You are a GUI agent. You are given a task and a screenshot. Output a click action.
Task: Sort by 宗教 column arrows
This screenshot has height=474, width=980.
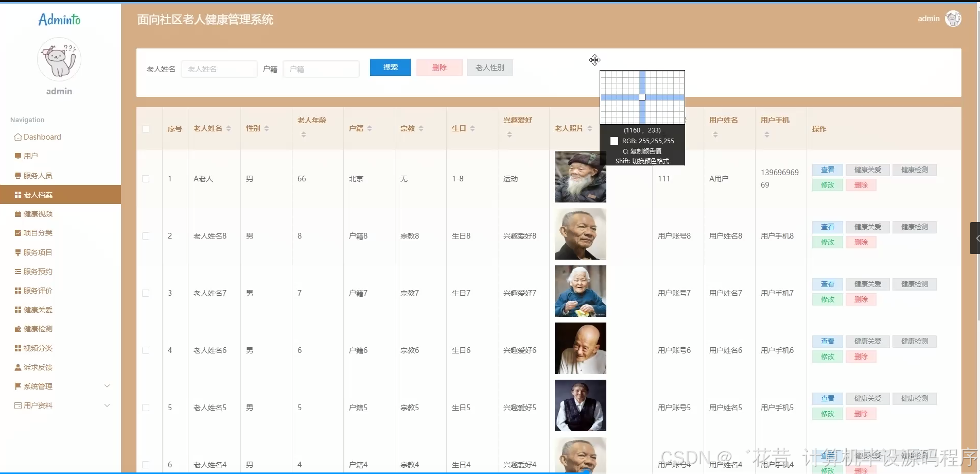click(421, 128)
